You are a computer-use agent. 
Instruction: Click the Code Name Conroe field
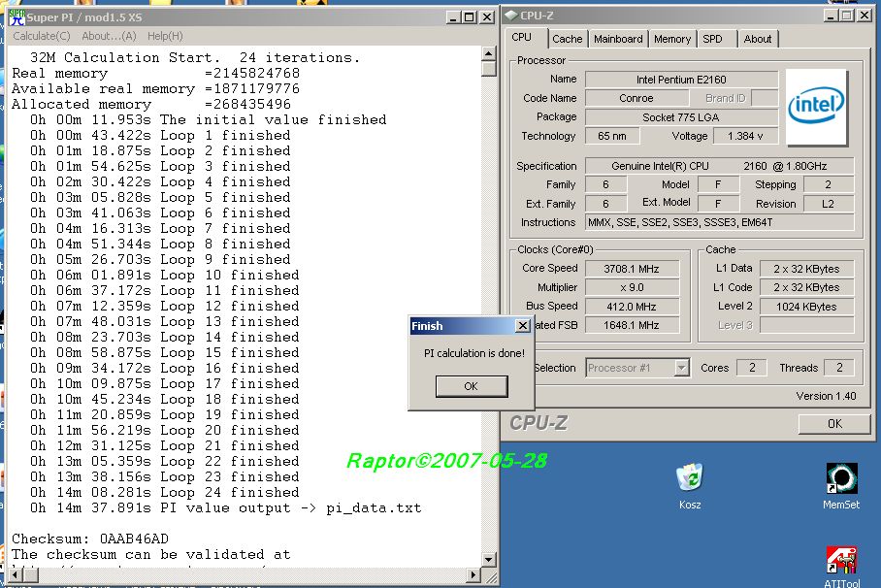636,98
